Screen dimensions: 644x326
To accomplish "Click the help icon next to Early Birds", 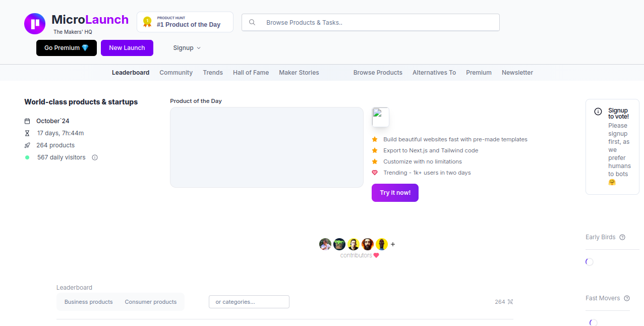I will tap(622, 237).
